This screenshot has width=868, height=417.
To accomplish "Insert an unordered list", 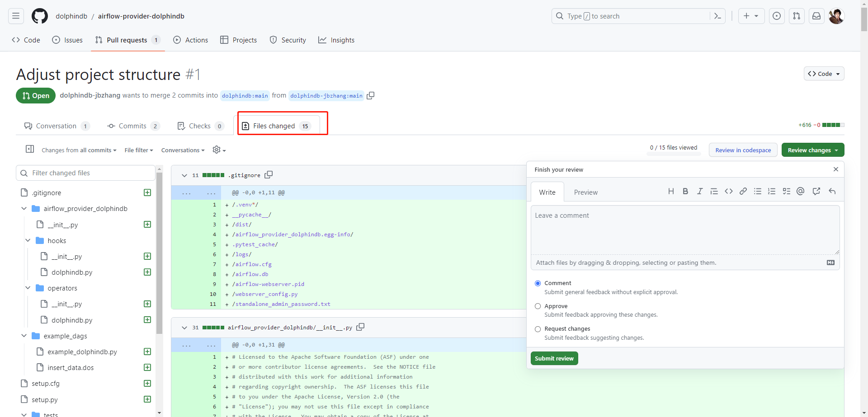I will 758,192.
